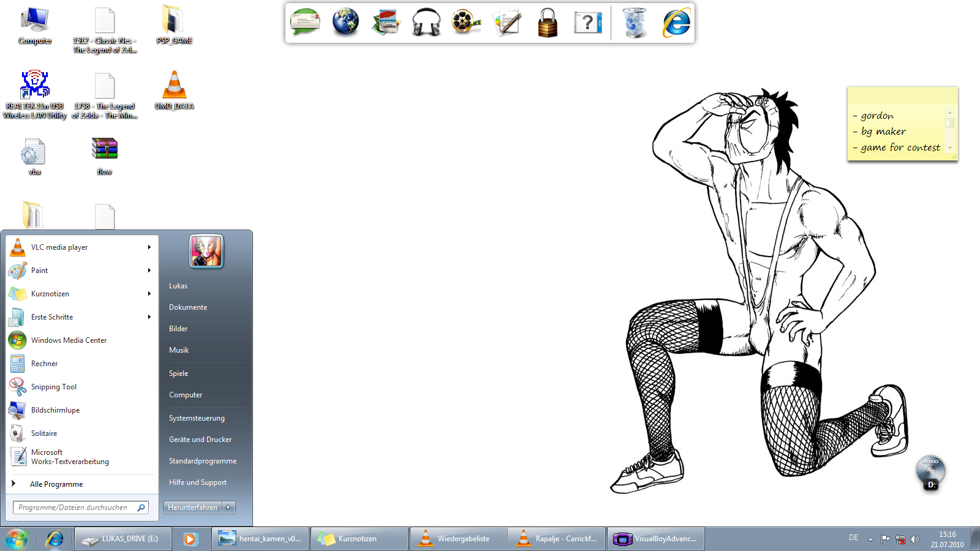Screen dimensions: 980x551
Task: Open the shutdown options arrow next to Herunterfahren
Action: 228,508
